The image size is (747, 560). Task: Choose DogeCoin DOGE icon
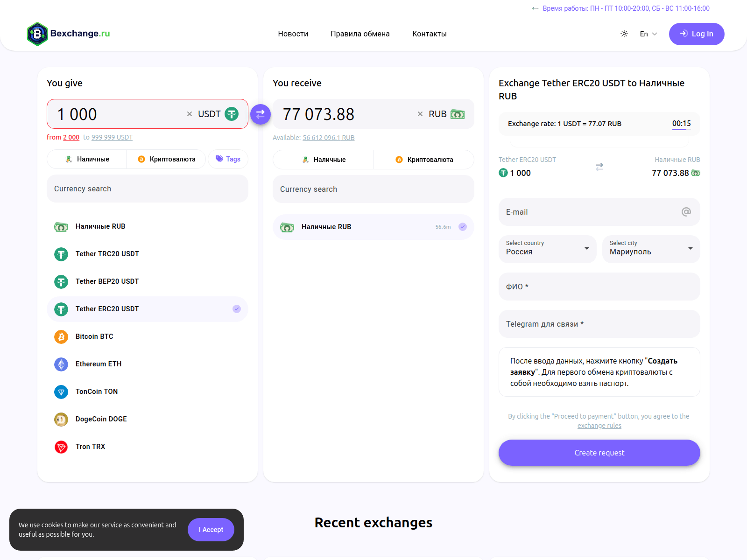click(61, 420)
